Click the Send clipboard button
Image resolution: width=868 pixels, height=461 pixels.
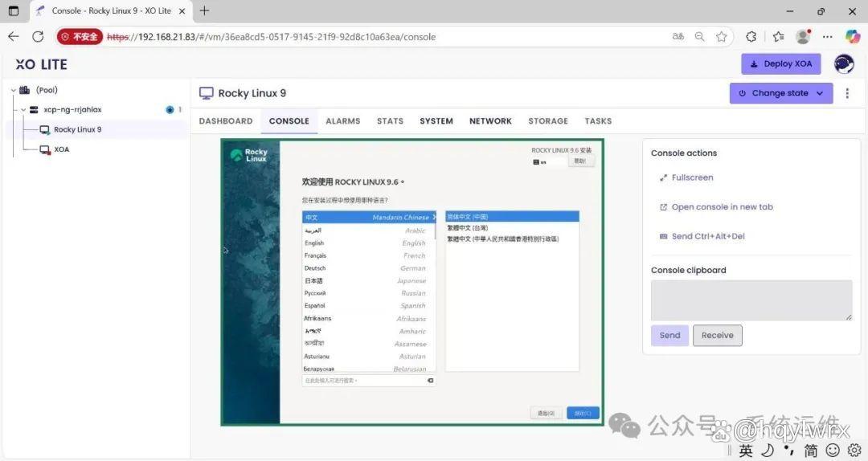coord(669,336)
